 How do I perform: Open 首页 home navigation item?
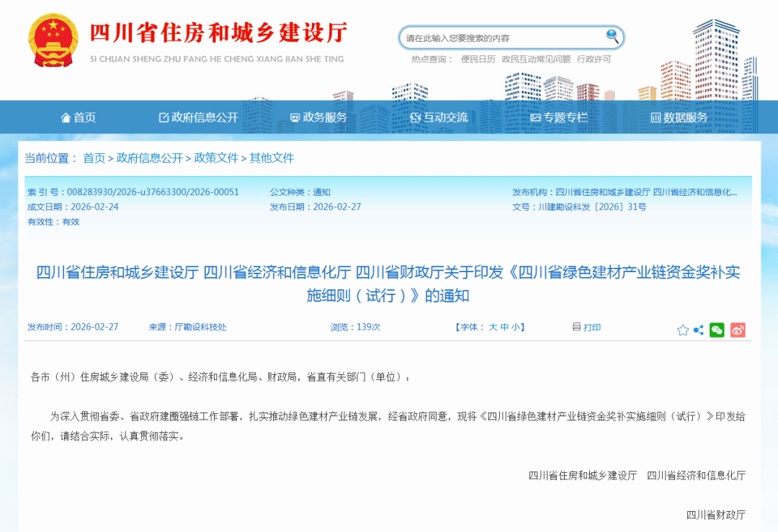78,117
